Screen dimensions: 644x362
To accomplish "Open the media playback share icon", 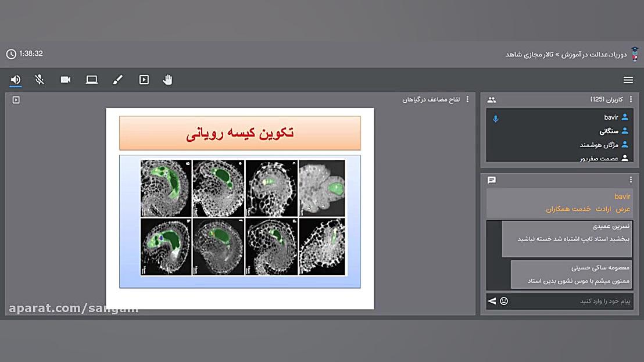I will 144,80.
